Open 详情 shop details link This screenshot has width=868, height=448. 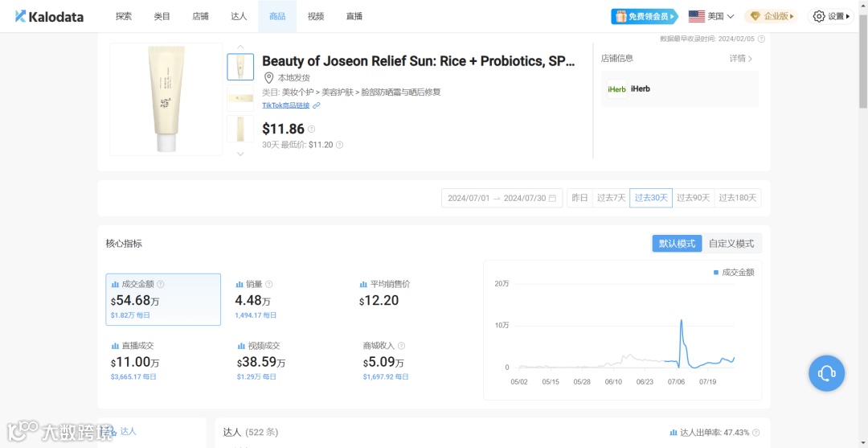coord(741,58)
